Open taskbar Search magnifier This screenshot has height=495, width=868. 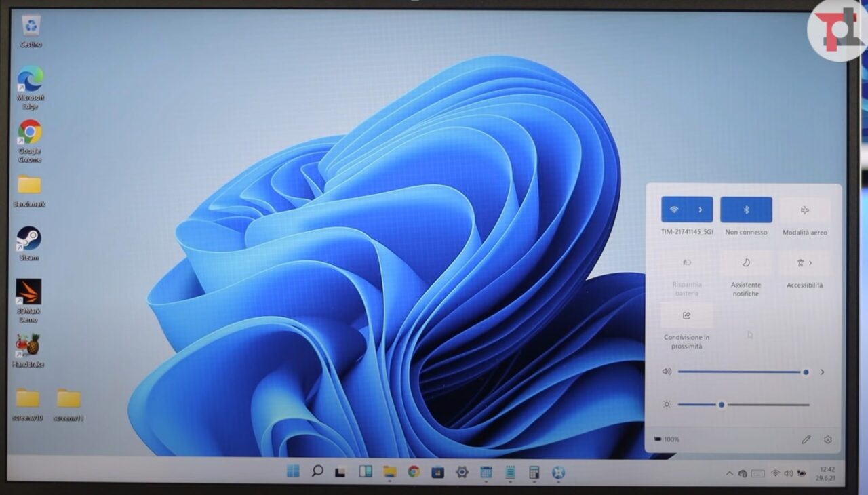(x=317, y=471)
